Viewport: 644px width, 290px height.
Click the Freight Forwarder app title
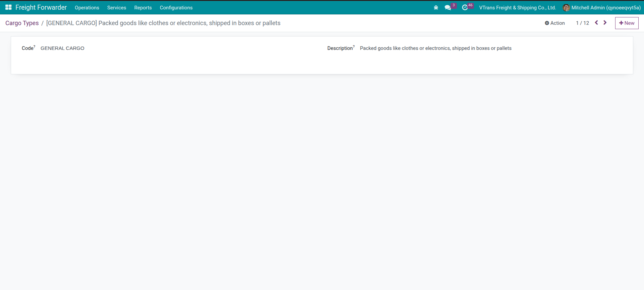[x=41, y=7]
